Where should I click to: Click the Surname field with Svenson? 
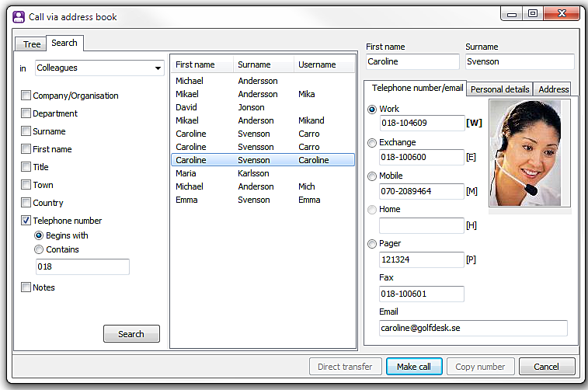[520, 61]
